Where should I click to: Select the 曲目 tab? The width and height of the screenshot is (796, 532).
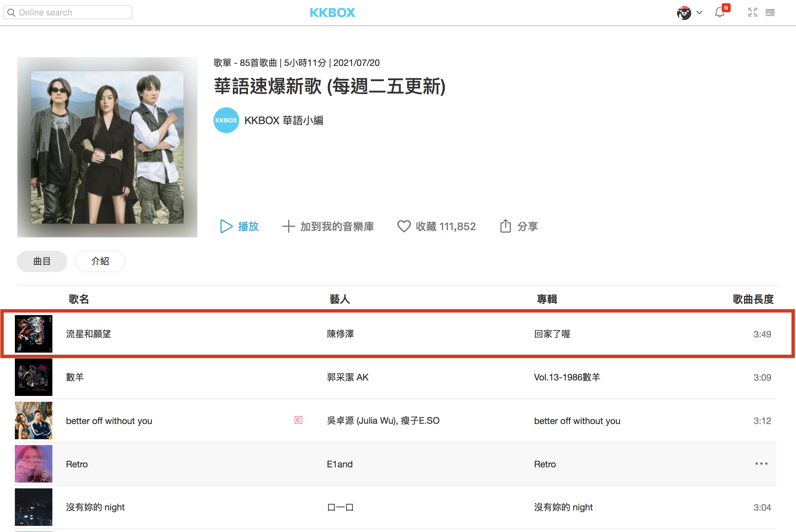[x=42, y=261]
